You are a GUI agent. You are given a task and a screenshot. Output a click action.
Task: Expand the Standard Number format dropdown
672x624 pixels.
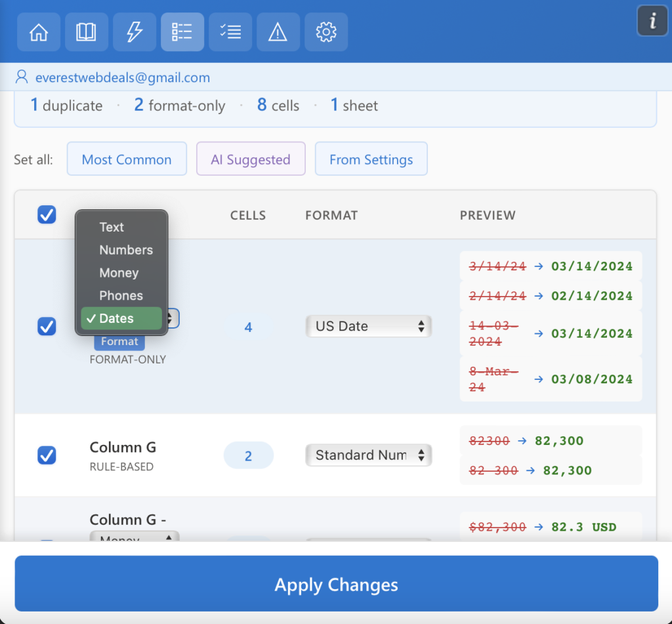[368, 455]
